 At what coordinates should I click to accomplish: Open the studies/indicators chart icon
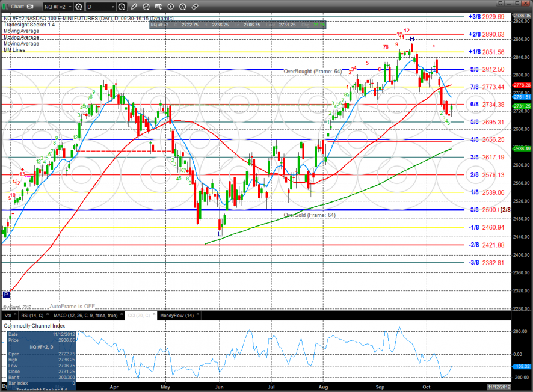point(146,7)
